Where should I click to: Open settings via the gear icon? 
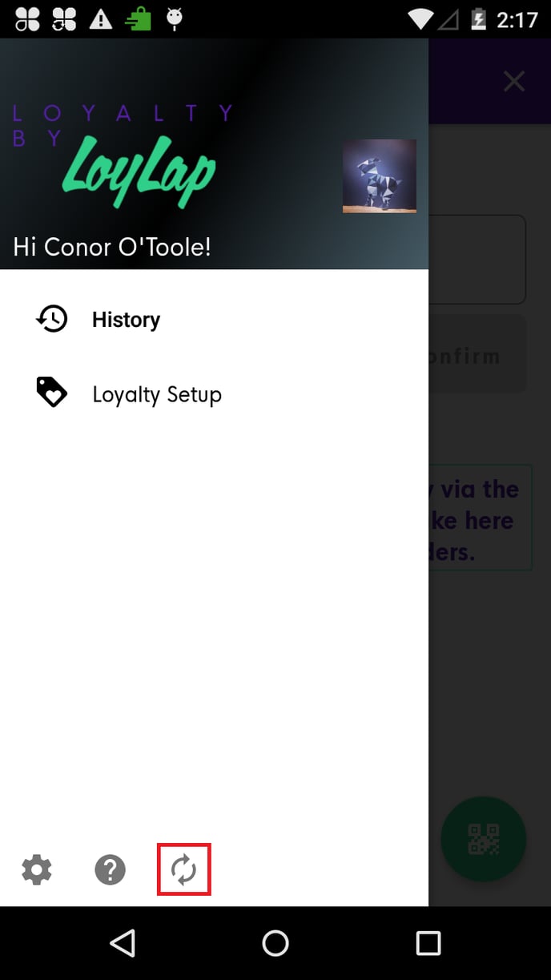(x=37, y=869)
